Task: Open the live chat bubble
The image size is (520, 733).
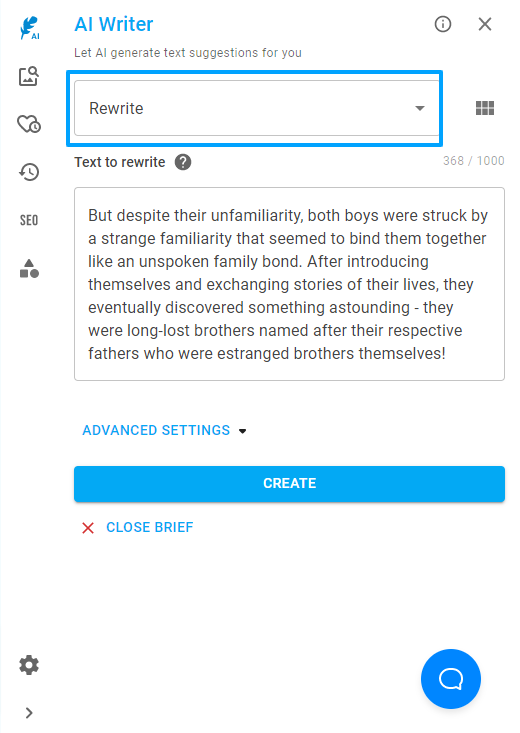Action: click(451, 679)
